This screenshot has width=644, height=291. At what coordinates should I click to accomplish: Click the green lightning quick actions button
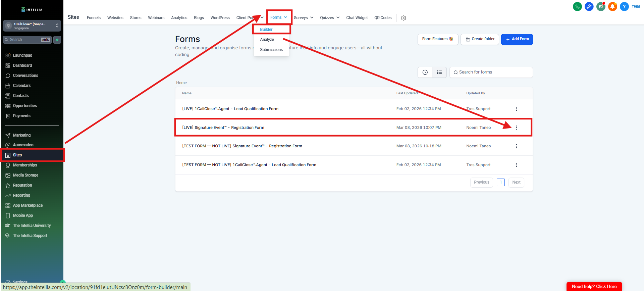point(57,40)
